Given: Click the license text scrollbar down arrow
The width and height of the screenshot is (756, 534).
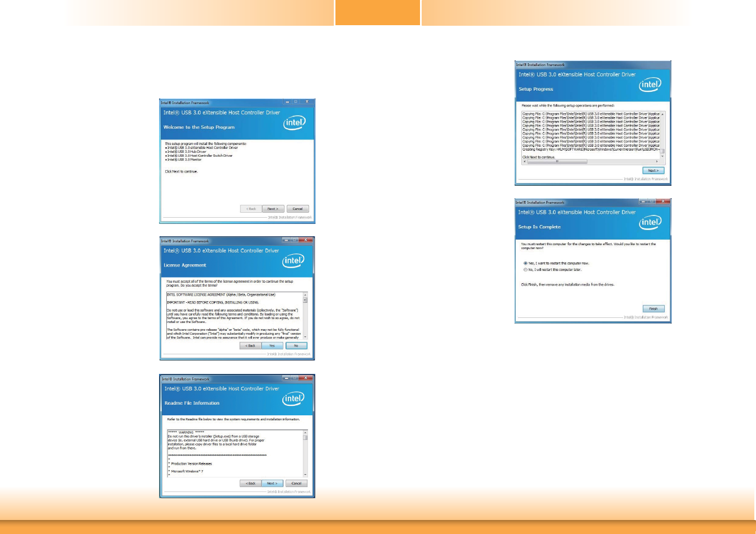Looking at the screenshot, I should point(305,337).
